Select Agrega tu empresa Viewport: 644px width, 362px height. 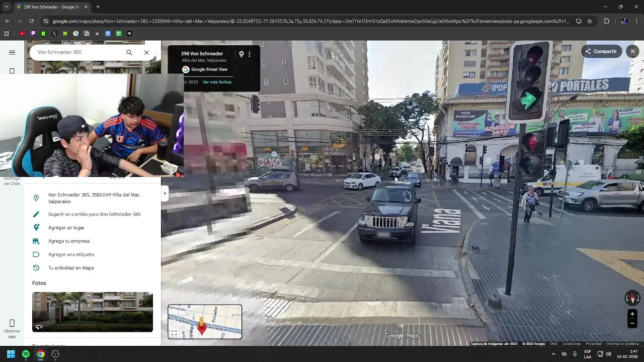(93, 241)
